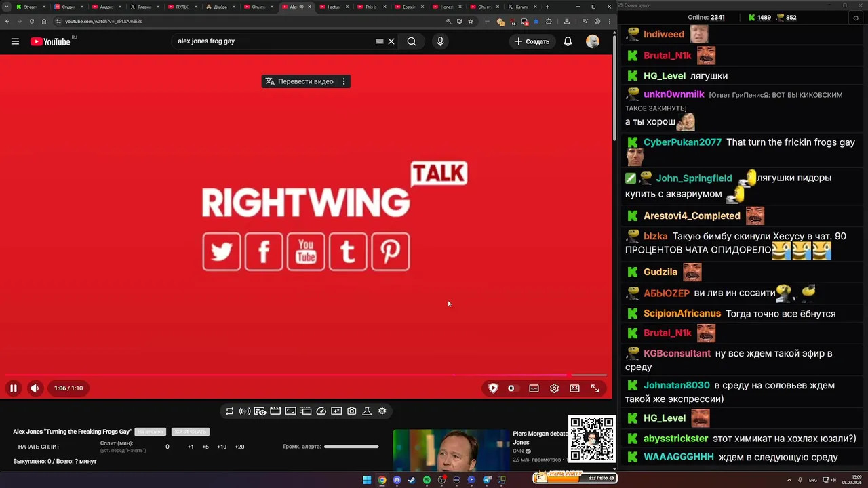Click Перевести видео translate button
Image resolution: width=868 pixels, height=488 pixels.
pos(299,81)
